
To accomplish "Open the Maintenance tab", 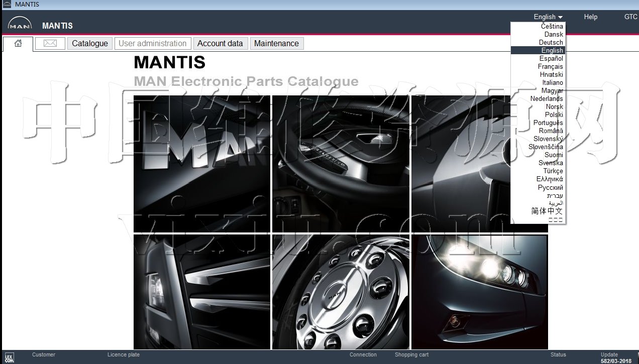I will [x=276, y=44].
